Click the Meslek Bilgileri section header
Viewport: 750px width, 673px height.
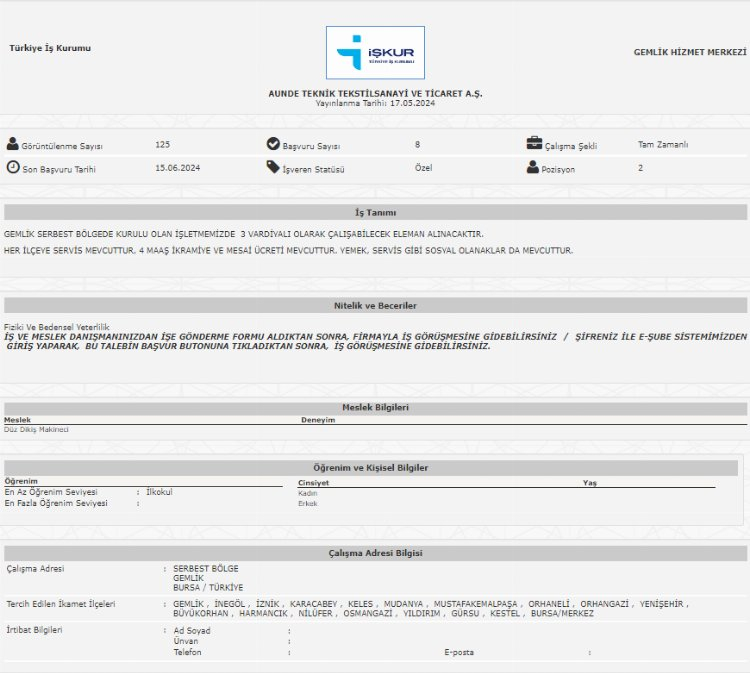[x=375, y=407]
